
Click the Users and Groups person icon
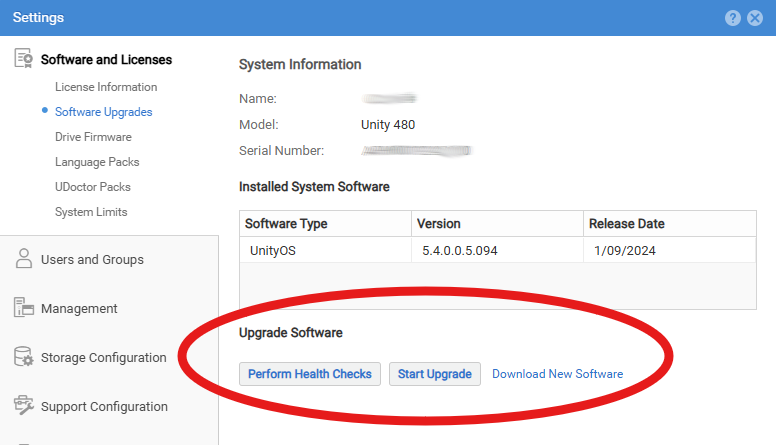(x=23, y=258)
